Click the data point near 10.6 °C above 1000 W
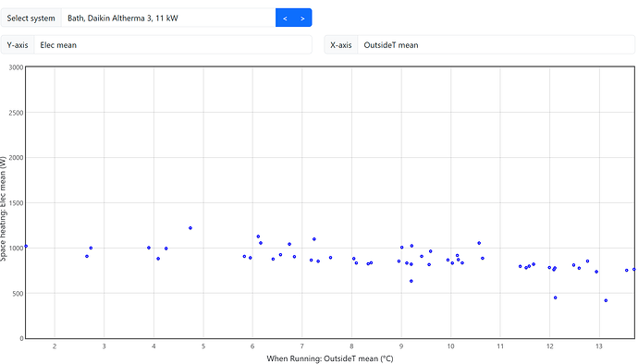Screen dimensions: 638x364 (x=479, y=243)
